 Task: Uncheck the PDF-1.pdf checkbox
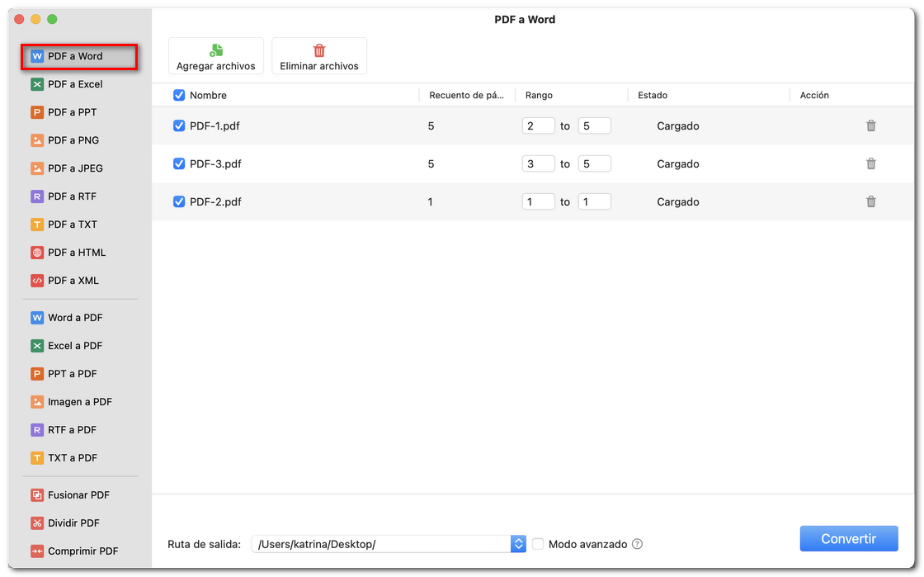click(179, 126)
